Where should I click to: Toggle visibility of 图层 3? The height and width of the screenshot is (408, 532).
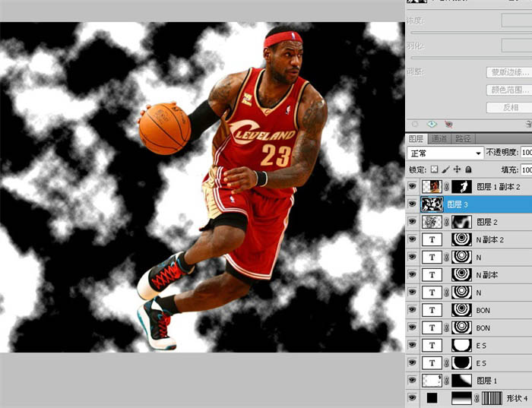point(412,204)
